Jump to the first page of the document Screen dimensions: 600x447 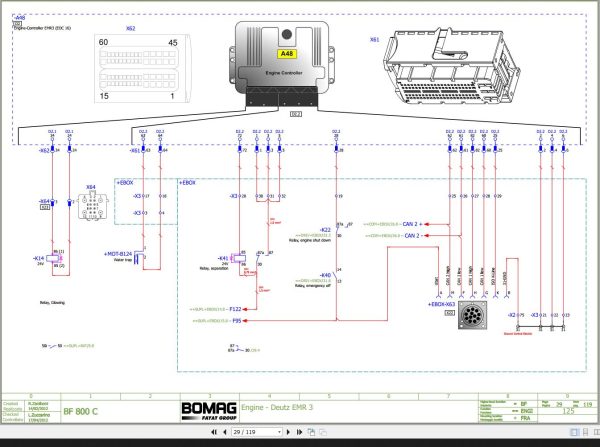point(214,432)
